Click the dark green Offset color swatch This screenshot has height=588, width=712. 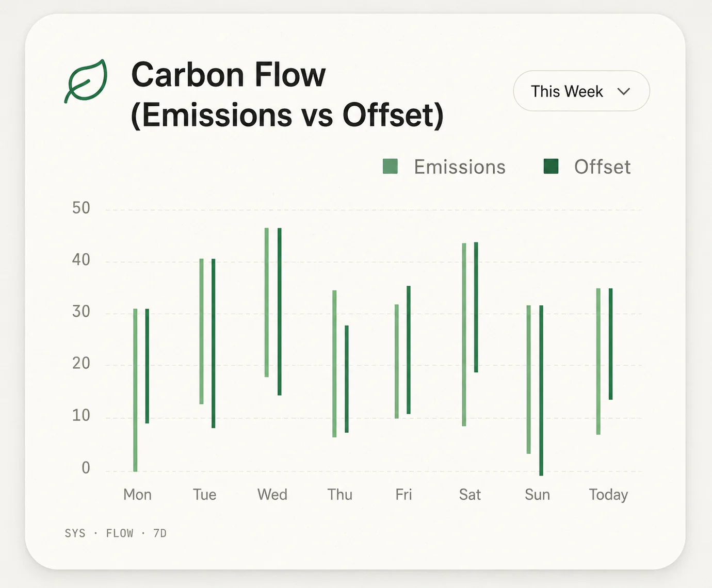(x=551, y=167)
